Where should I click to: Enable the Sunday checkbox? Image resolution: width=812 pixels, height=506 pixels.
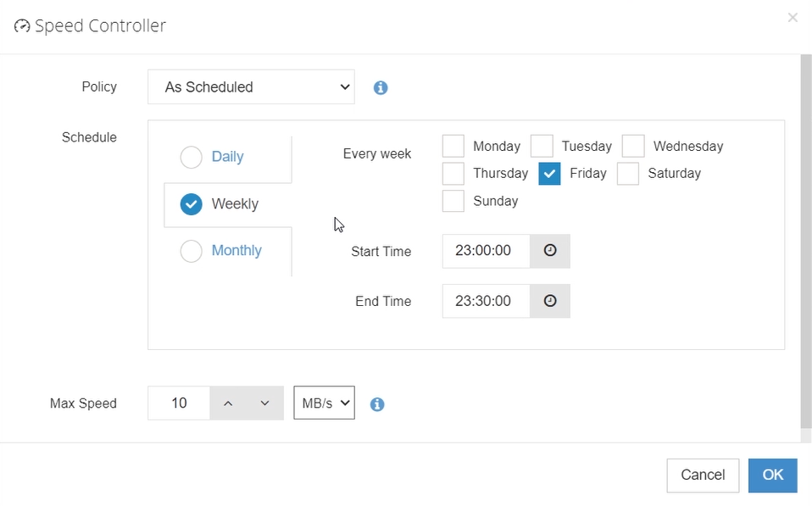453,201
